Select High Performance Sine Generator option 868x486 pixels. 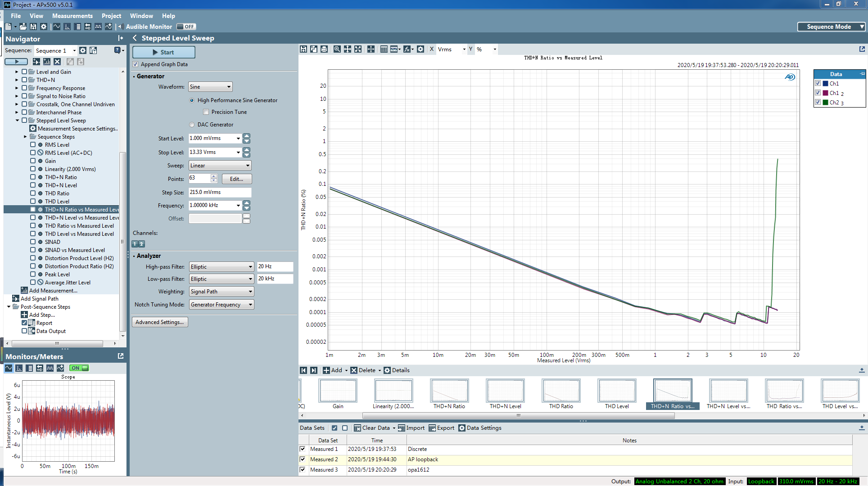192,100
